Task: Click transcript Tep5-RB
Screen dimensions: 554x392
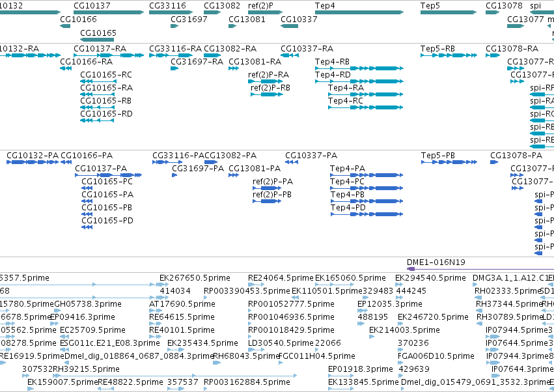Action: [x=437, y=48]
